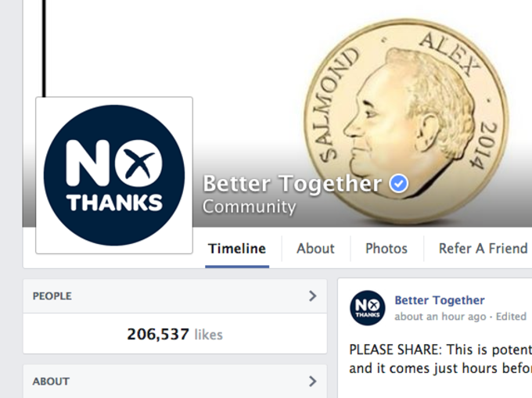Click the Edited label on post

(511, 317)
